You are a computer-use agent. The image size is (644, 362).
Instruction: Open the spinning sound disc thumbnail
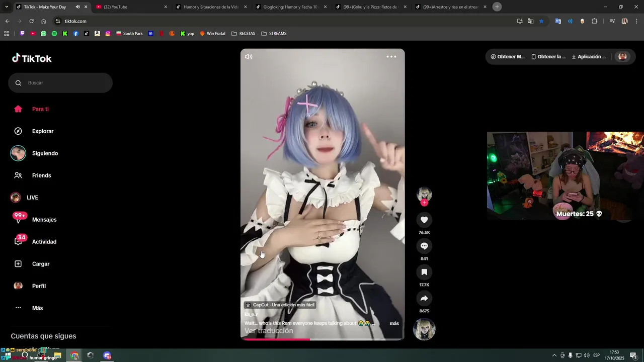tap(424, 329)
